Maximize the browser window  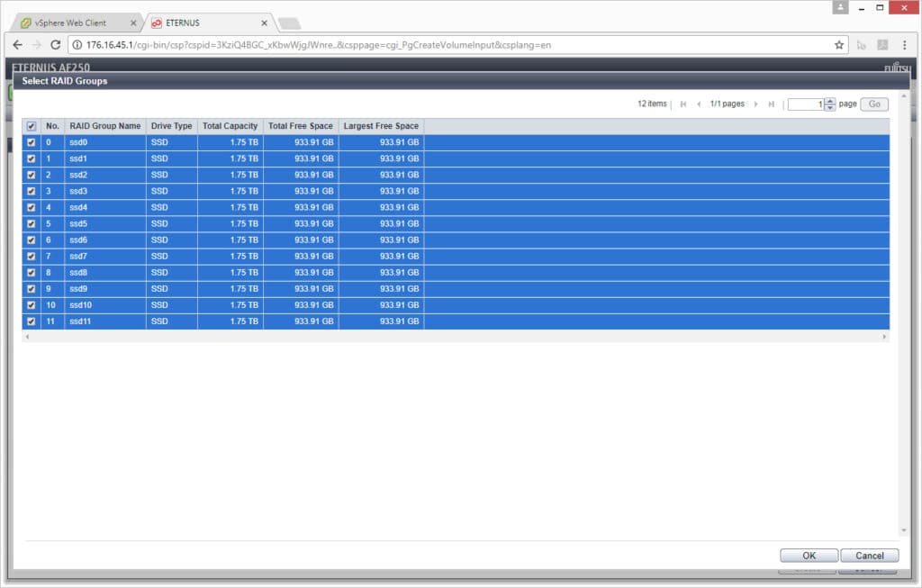point(880,7)
